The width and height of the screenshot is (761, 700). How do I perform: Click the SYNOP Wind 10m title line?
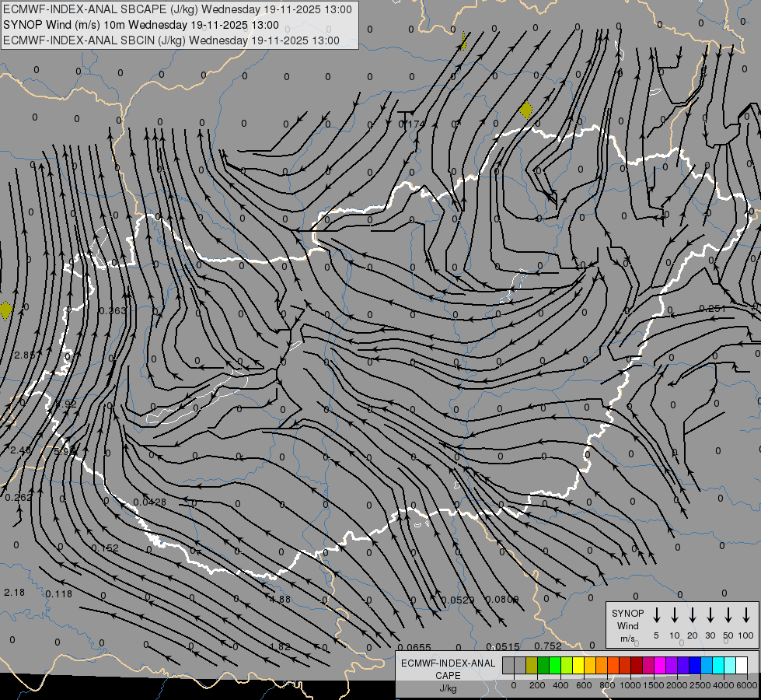(141, 25)
